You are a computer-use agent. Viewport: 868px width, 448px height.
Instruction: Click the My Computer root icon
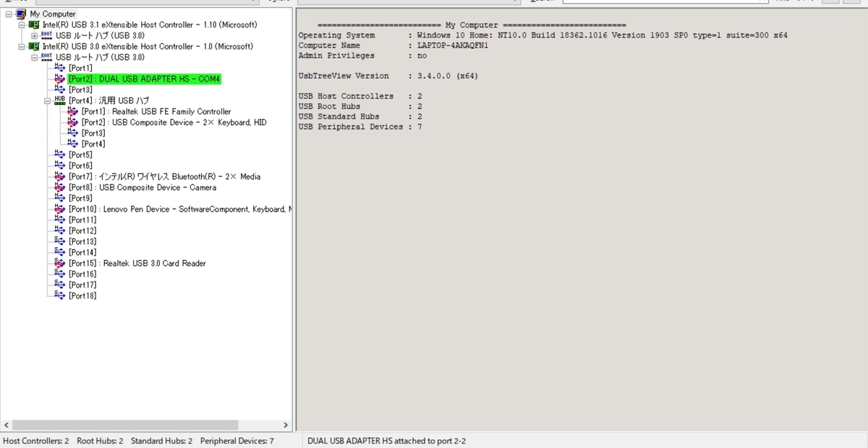tap(22, 14)
